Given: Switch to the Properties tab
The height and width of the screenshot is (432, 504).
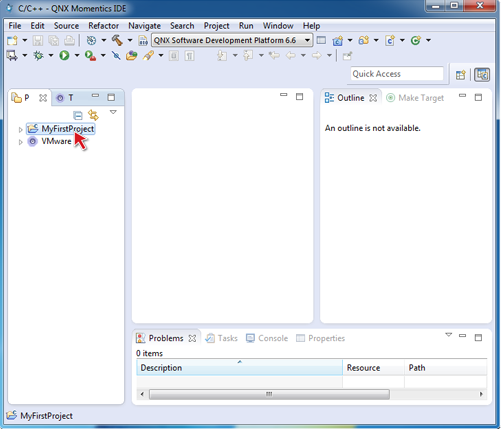Looking at the screenshot, I should point(321,338).
